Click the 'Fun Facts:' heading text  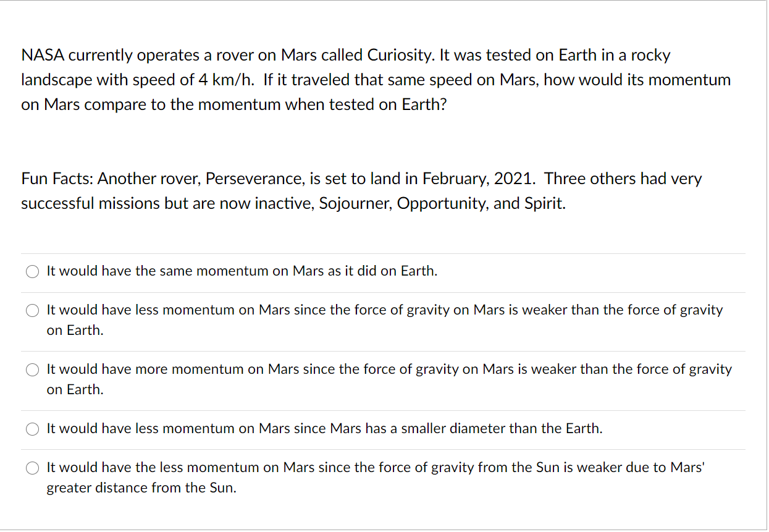[x=57, y=179]
